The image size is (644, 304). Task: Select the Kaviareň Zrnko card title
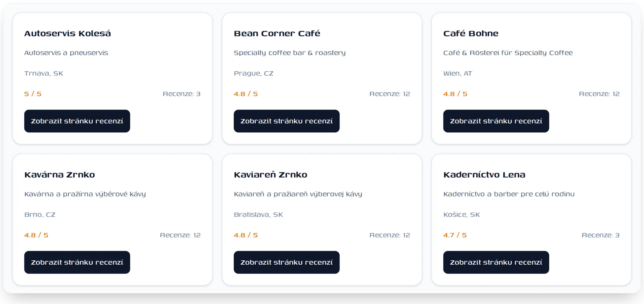click(x=270, y=175)
